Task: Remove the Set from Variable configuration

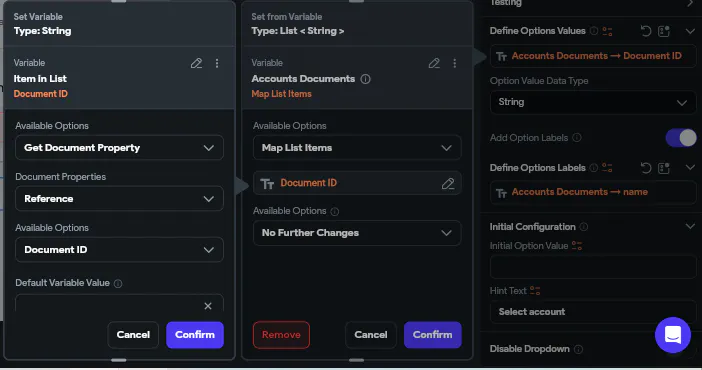Action: pyautogui.click(x=281, y=335)
